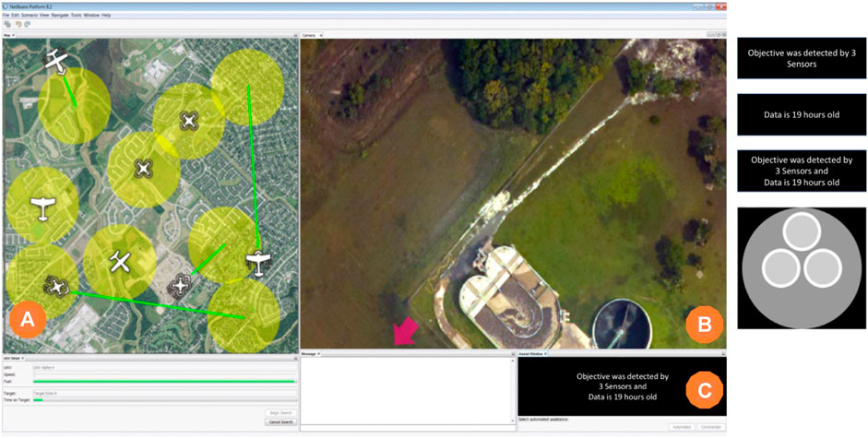Minimize the Assist Window panel

tap(724, 353)
